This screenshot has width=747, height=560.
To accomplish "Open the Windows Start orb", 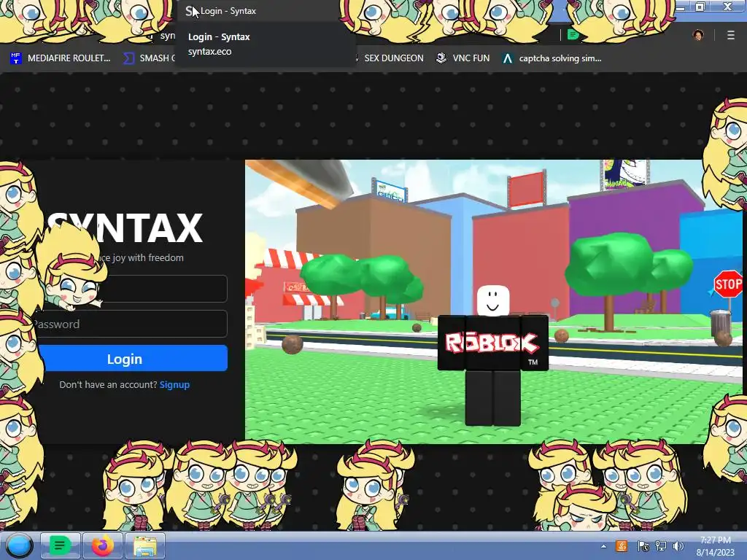I will [x=19, y=545].
